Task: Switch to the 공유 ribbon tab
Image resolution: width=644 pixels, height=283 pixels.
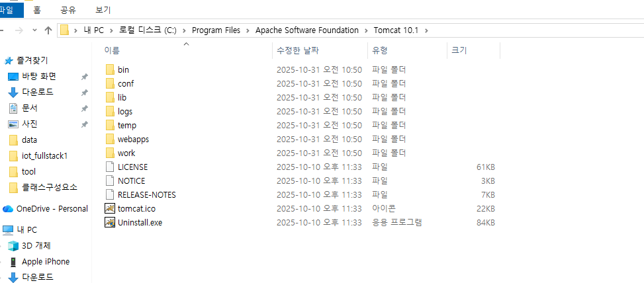Action: [x=68, y=10]
